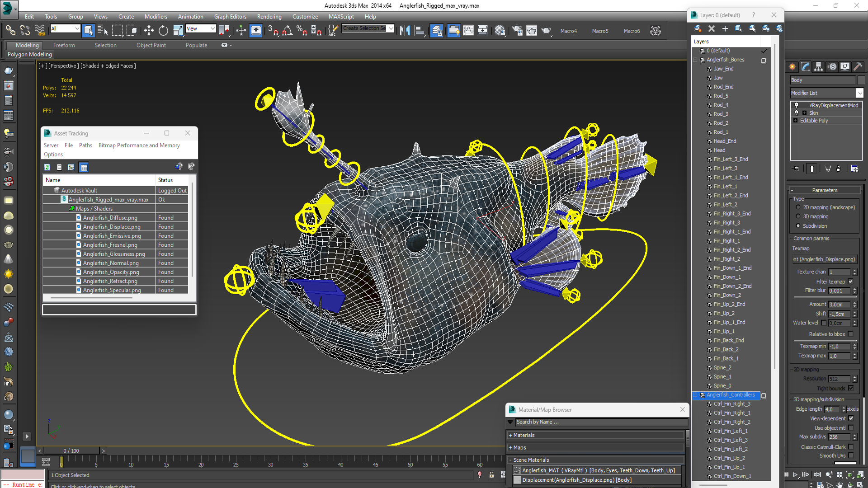868x488 pixels.
Task: Click Pin Stack icon below modifier stack
Action: tap(796, 169)
